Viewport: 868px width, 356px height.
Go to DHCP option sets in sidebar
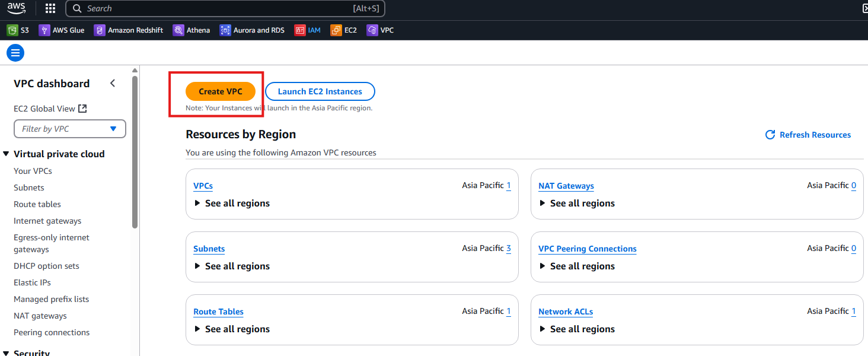46,266
